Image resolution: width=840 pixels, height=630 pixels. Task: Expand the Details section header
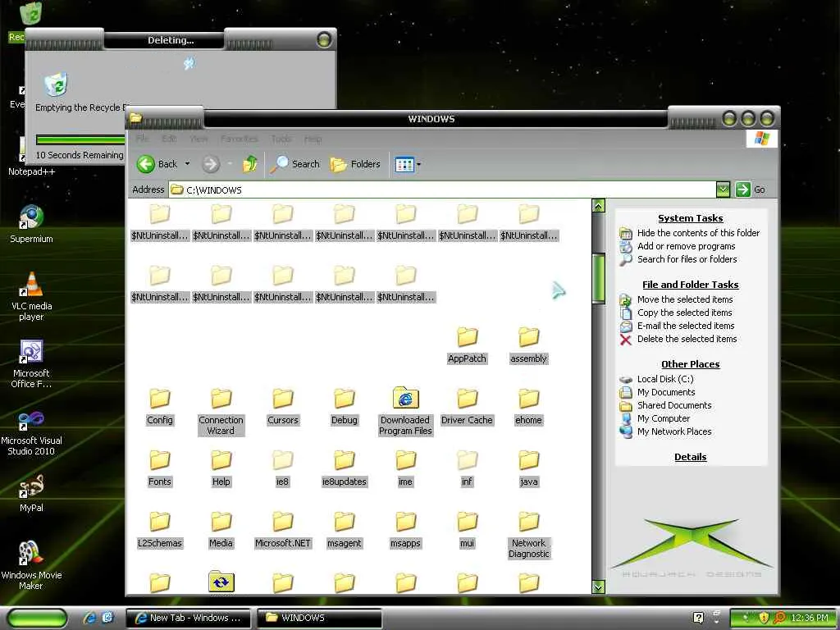click(691, 457)
